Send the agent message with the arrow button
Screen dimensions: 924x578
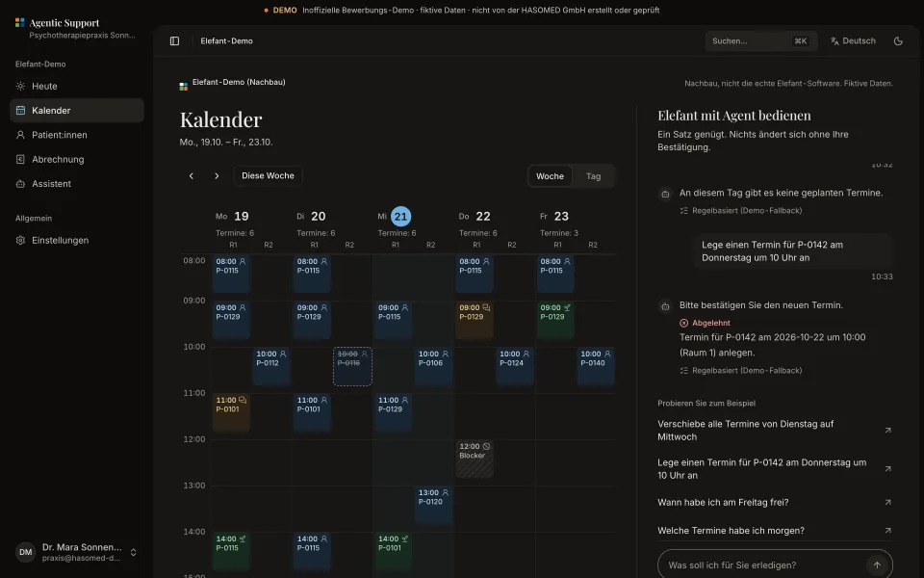click(877, 565)
